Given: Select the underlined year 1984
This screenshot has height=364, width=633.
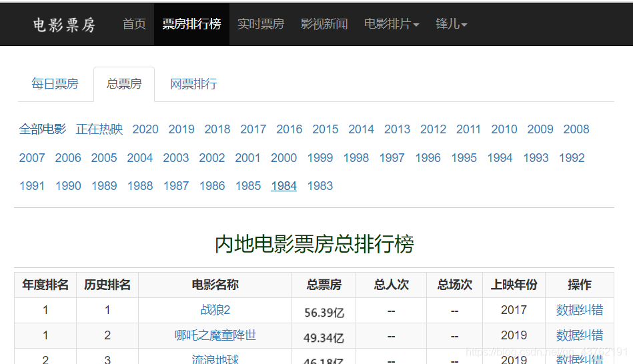Looking at the screenshot, I should pyautogui.click(x=283, y=186).
